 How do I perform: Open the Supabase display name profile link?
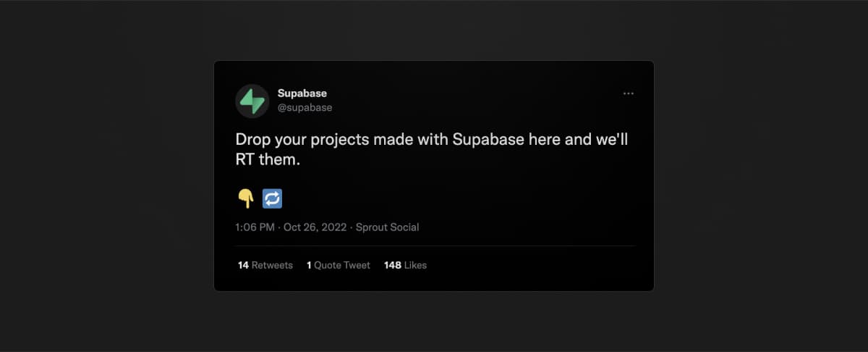tap(302, 93)
